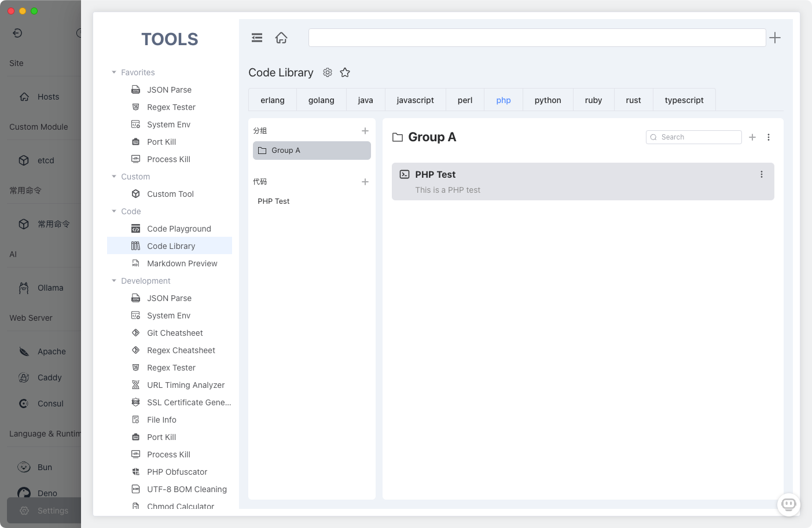The image size is (812, 528).
Task: Switch to the python tab
Action: (x=548, y=100)
